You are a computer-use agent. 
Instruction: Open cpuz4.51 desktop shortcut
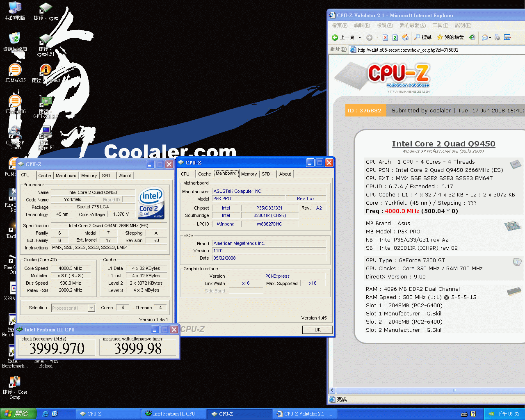click(x=46, y=45)
